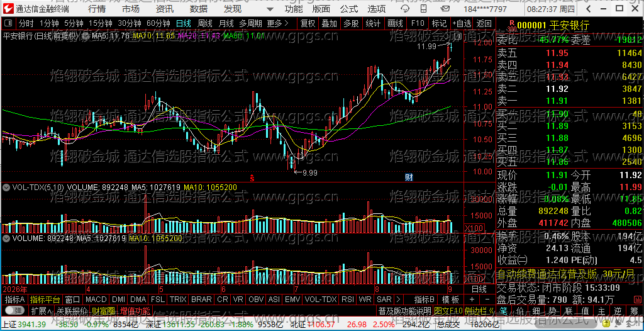The image size is (644, 331).
Task: Add stock with +自选 button
Action: tap(462, 23)
